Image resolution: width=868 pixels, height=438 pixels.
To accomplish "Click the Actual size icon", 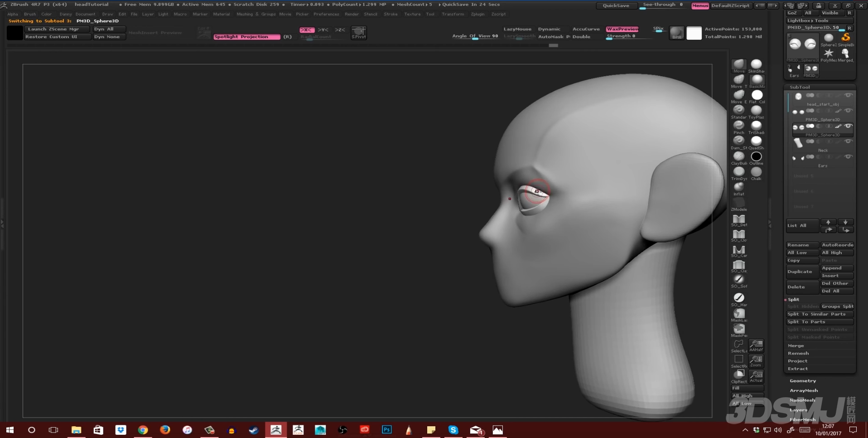I will pos(756,376).
